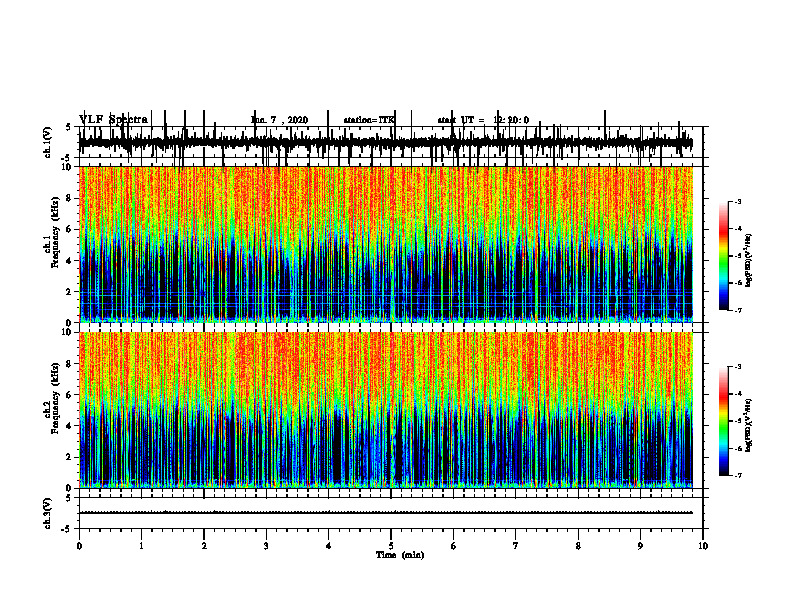
Task: Click time axis tick label "5"
Action: click(x=391, y=546)
